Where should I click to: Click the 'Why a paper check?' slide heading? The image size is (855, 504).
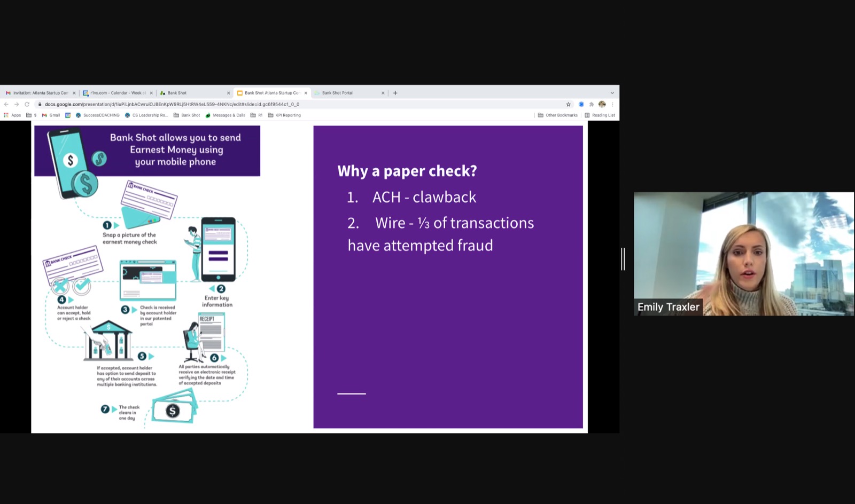[407, 171]
